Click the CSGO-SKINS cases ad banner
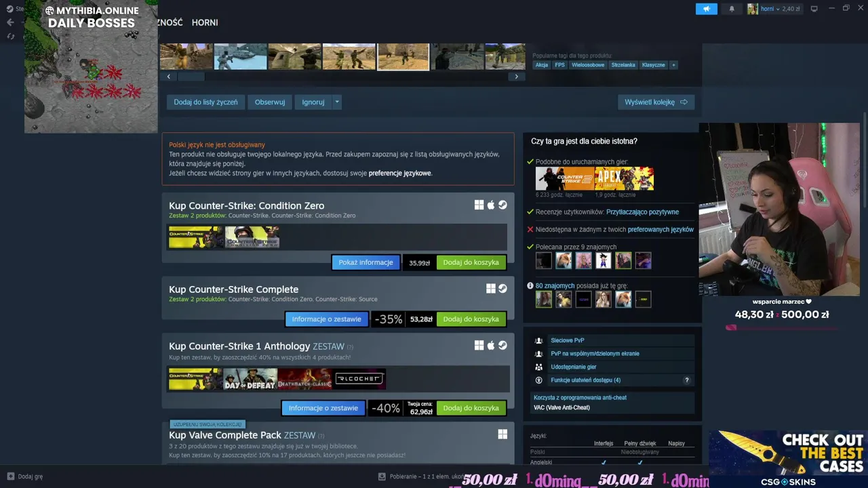Image resolution: width=868 pixels, height=488 pixels. tap(787, 460)
